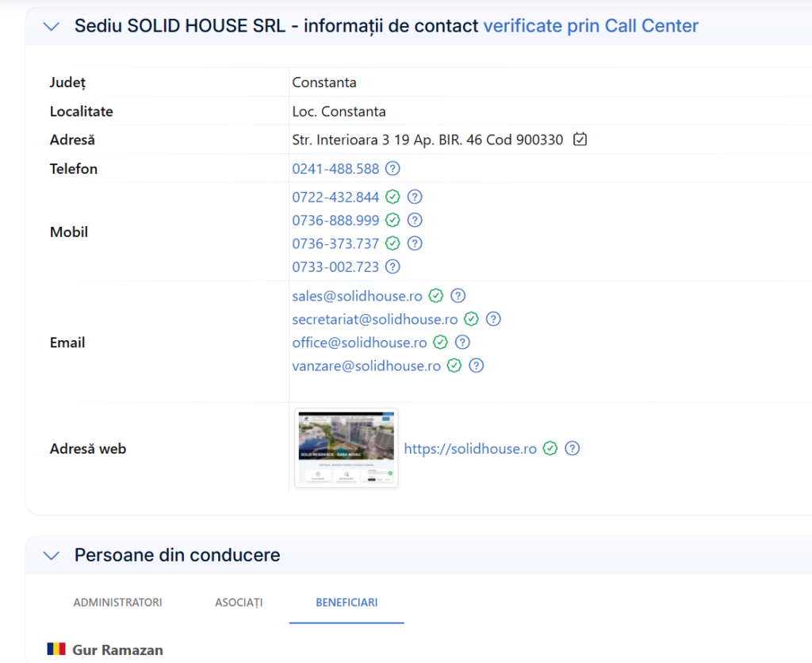
Task: Open help icon next to 0241-488.588
Action: click(393, 168)
